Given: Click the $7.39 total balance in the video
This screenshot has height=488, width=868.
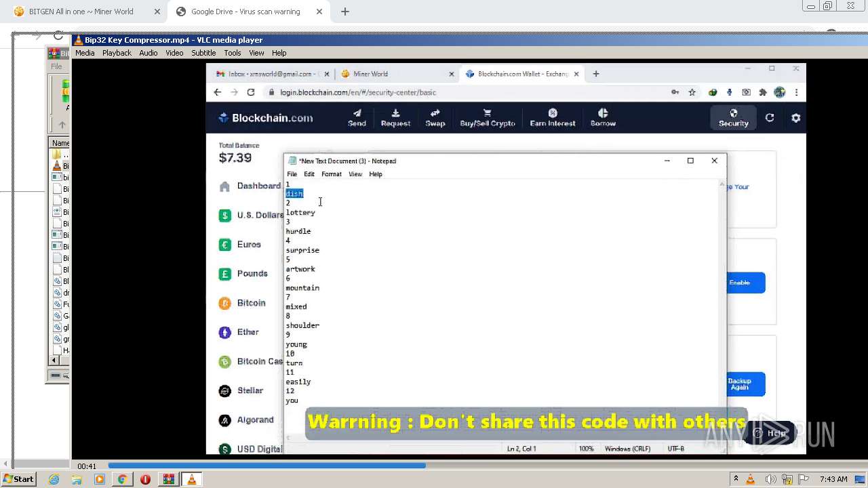Looking at the screenshot, I should [x=235, y=158].
